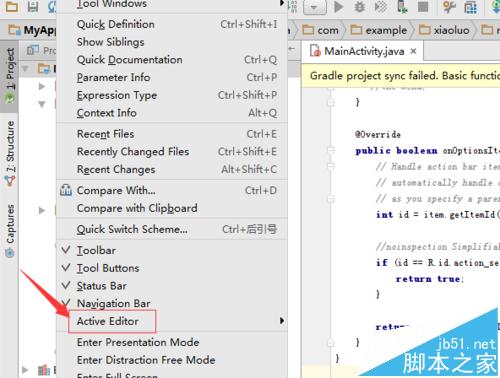Click the Open folder toolbar icon
Viewport: 500px width, 378px height.
coord(12,7)
